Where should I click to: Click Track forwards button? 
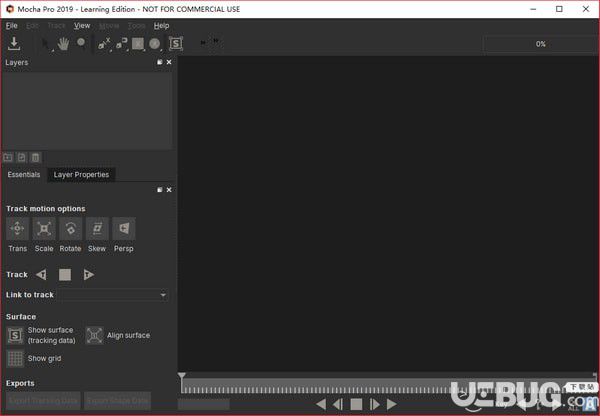click(x=88, y=275)
